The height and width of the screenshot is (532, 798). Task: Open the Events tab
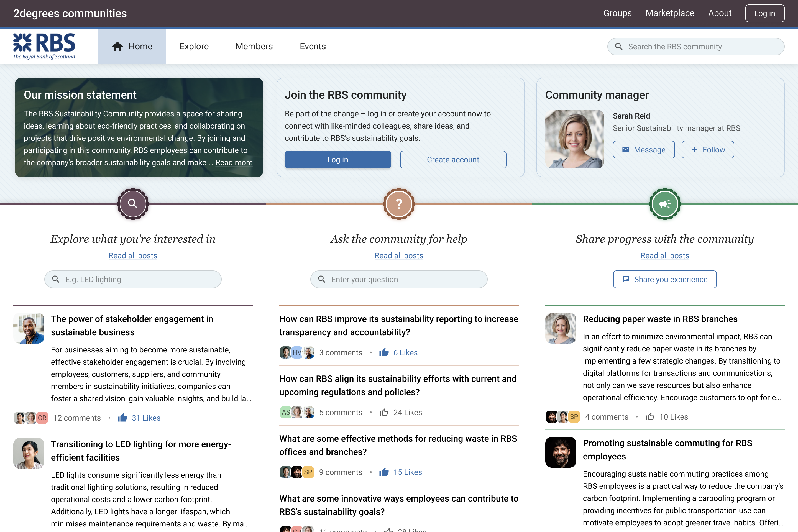tap(313, 47)
